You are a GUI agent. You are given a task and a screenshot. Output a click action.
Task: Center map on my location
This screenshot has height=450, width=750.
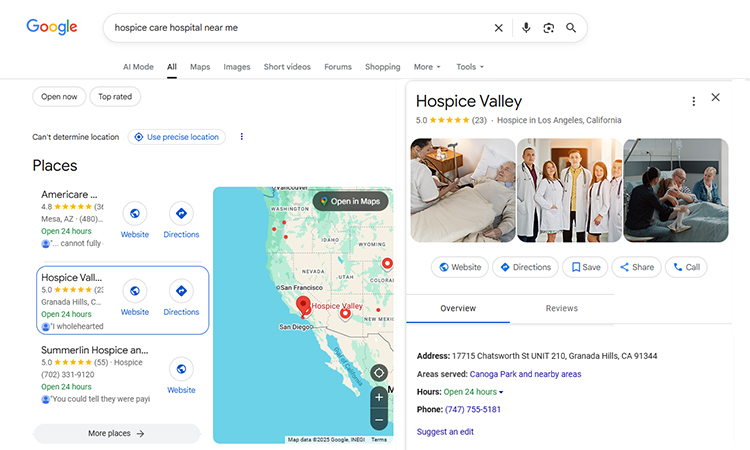pos(379,373)
